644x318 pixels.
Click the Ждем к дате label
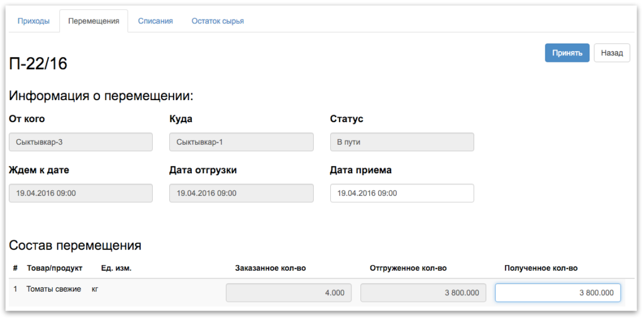point(39,170)
